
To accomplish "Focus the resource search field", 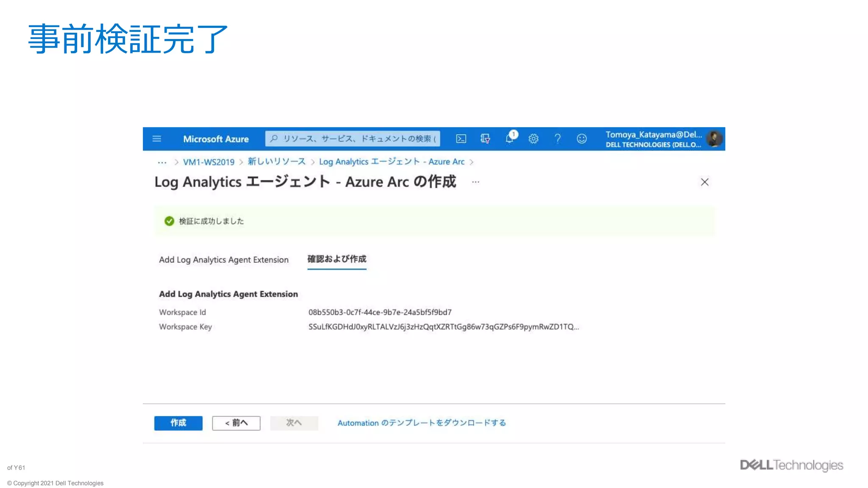I will 353,139.
